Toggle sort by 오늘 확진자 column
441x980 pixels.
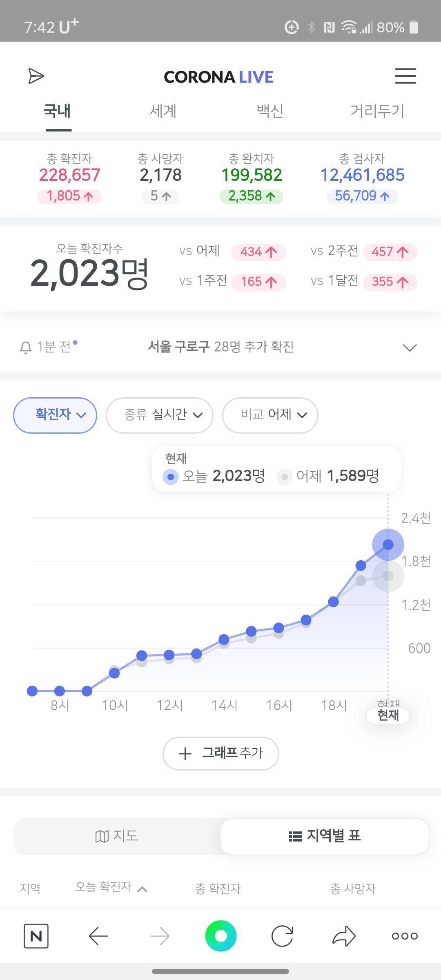111,887
